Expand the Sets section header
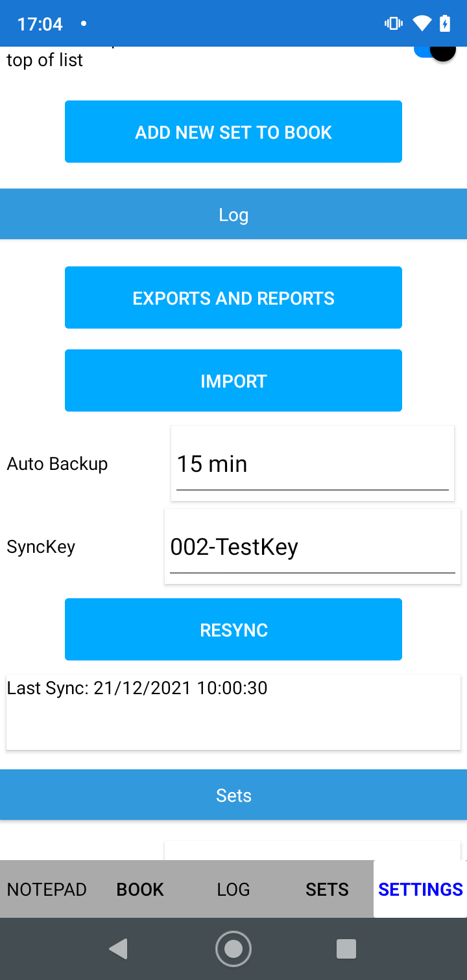This screenshot has width=467, height=980. click(x=233, y=795)
